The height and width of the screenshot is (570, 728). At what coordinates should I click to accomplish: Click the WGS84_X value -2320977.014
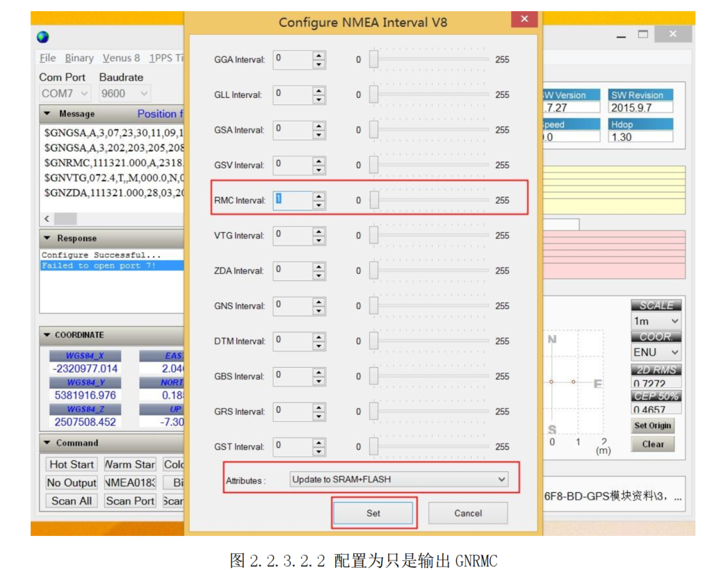pos(86,368)
